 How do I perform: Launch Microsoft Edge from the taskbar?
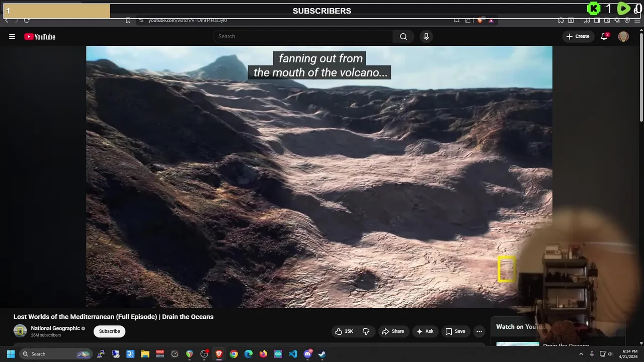[249, 354]
